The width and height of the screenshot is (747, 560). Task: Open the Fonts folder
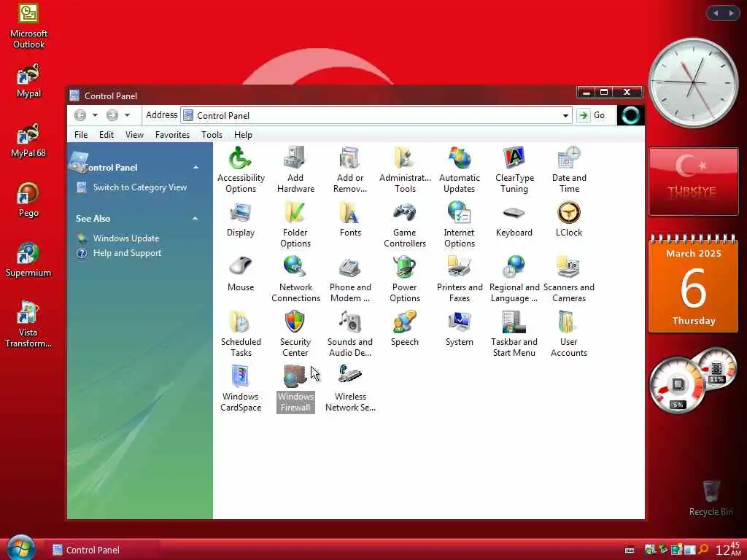pyautogui.click(x=350, y=219)
